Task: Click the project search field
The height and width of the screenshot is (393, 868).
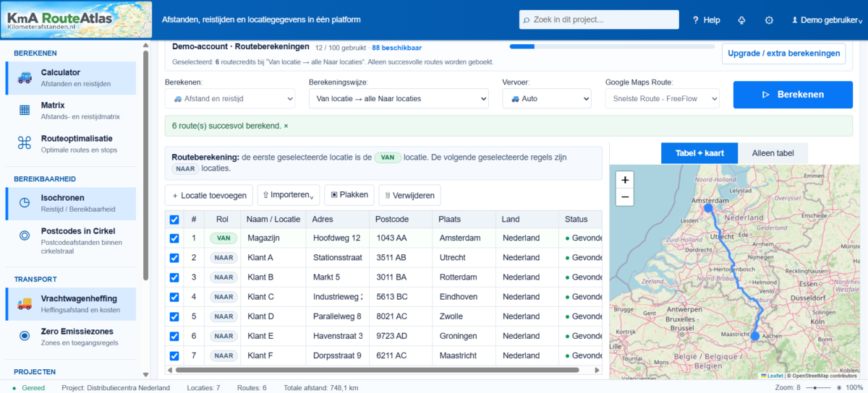Action: click(599, 20)
